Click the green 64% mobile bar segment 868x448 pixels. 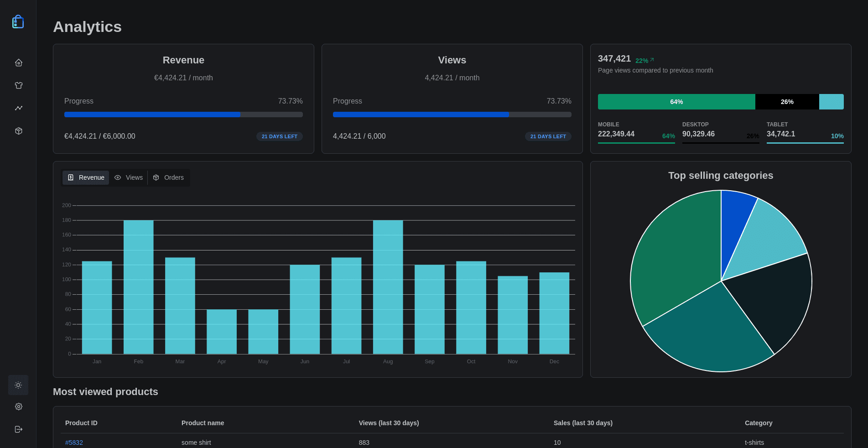[676, 102]
